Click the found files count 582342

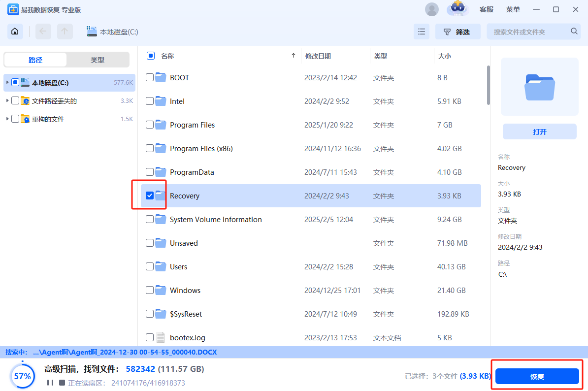(140, 369)
